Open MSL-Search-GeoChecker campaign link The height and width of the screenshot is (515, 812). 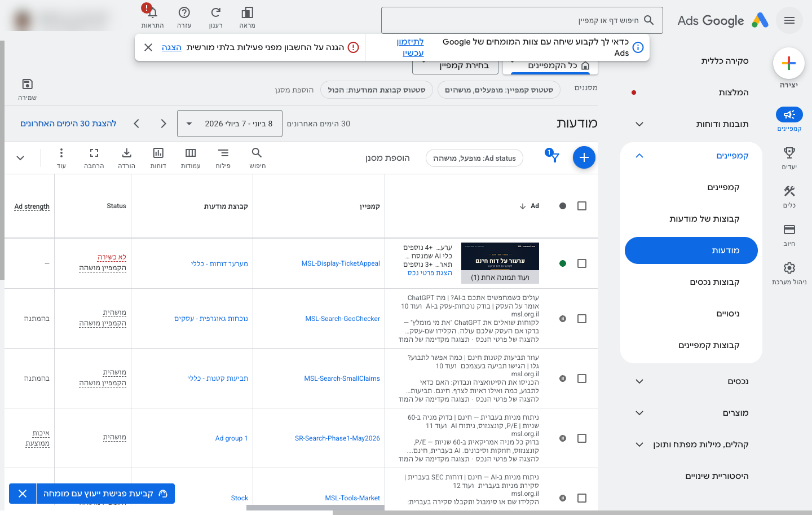coord(342,319)
